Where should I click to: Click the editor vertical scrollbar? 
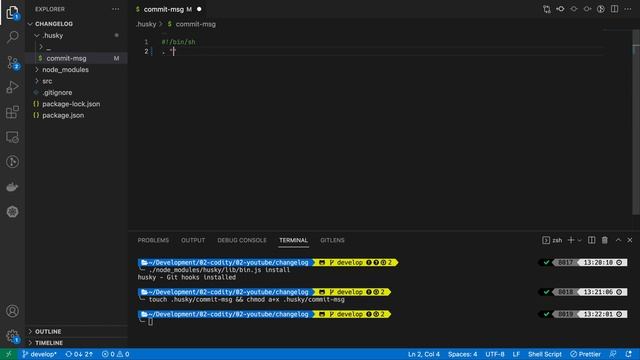[x=636, y=122]
